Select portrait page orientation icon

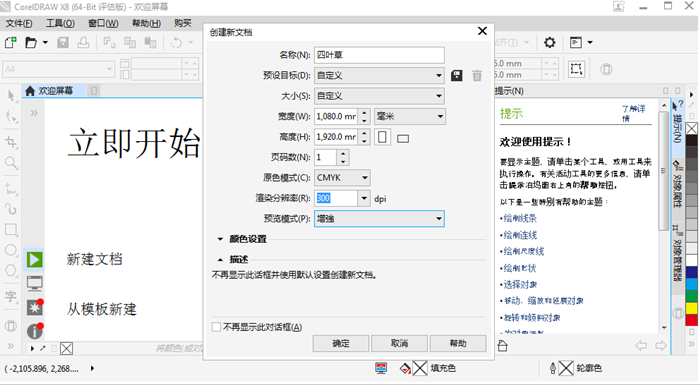pos(382,137)
